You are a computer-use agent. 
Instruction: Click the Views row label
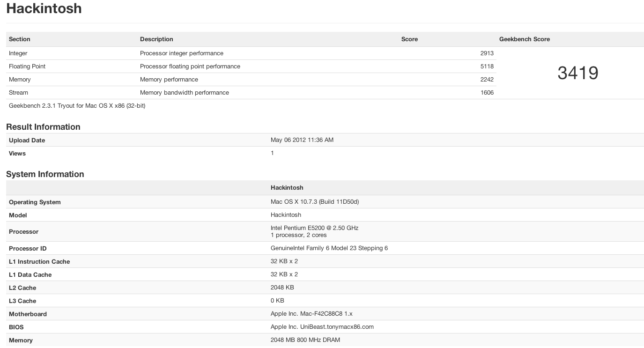click(17, 154)
